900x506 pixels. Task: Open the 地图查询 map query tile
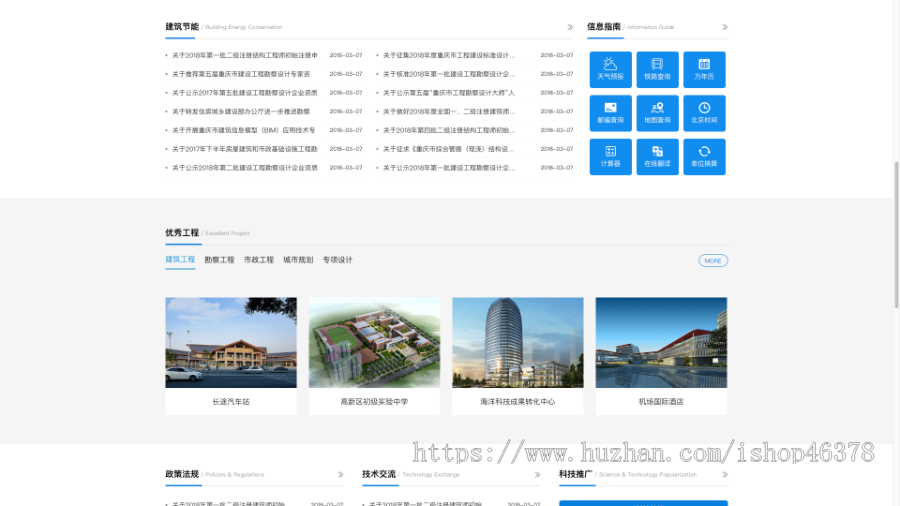[x=657, y=113]
